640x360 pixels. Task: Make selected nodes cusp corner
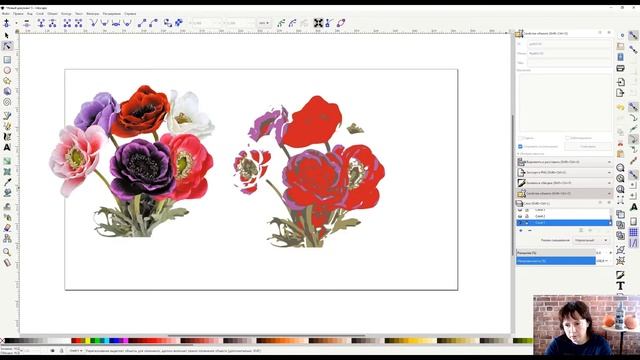(93, 23)
